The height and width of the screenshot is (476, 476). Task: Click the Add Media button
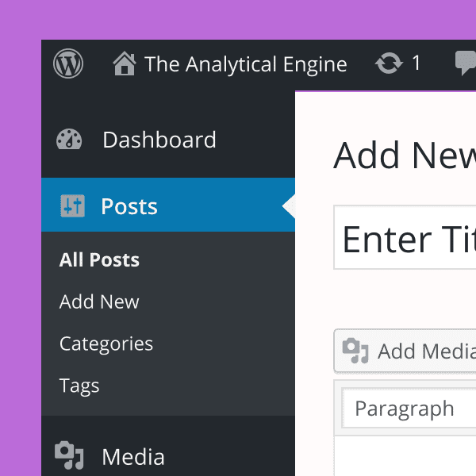[x=405, y=351]
